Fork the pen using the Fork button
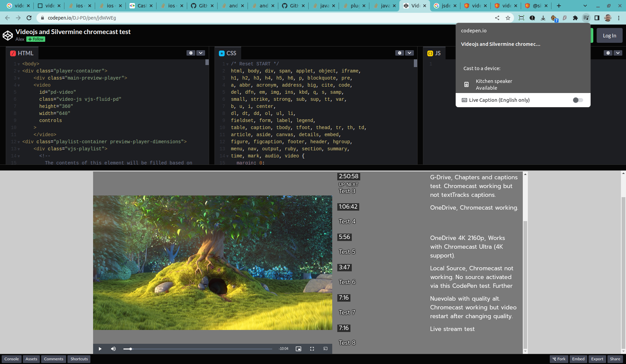Viewport: 626px width, 364px height. pos(559,359)
